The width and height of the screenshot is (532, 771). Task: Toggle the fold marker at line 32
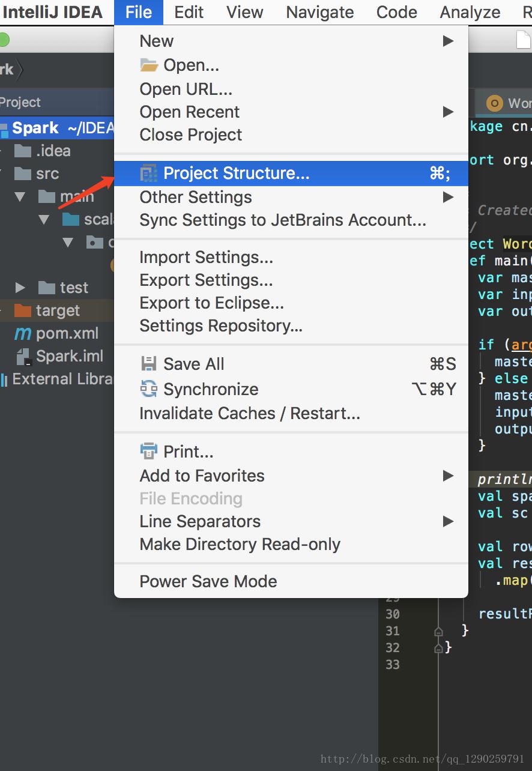[x=438, y=648]
